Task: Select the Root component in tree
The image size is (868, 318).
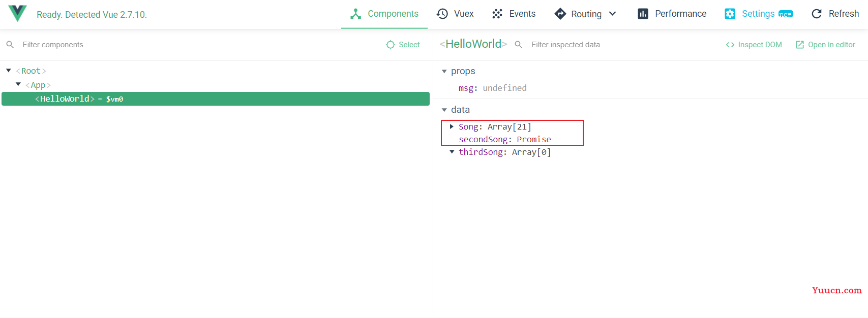Action: [31, 71]
